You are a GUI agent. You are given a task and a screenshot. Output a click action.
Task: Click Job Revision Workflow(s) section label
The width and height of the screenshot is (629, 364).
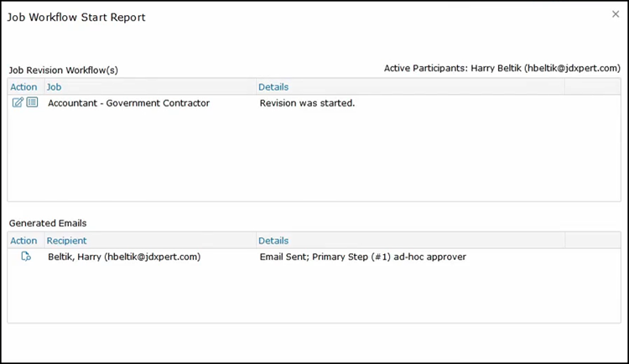[x=63, y=70]
